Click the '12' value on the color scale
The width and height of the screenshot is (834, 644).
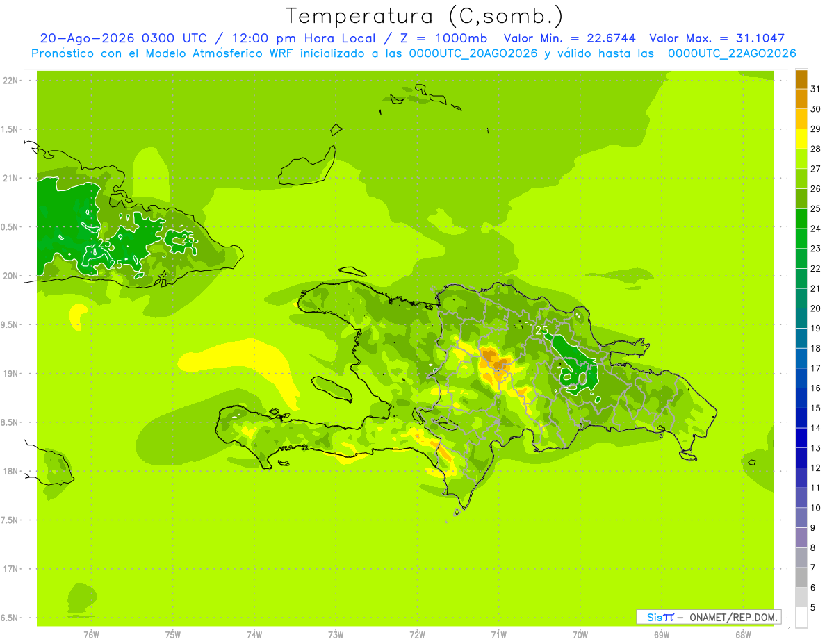click(x=815, y=468)
